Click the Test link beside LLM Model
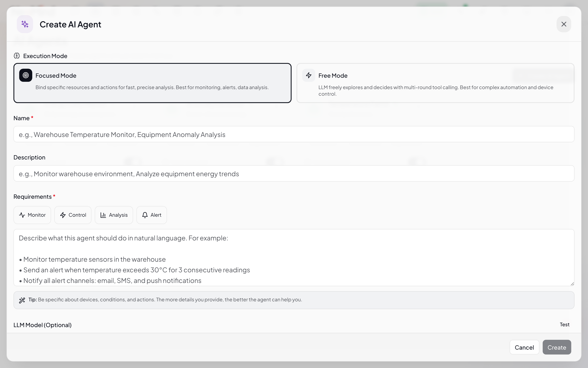Image resolution: width=588 pixels, height=368 pixels. click(x=565, y=324)
